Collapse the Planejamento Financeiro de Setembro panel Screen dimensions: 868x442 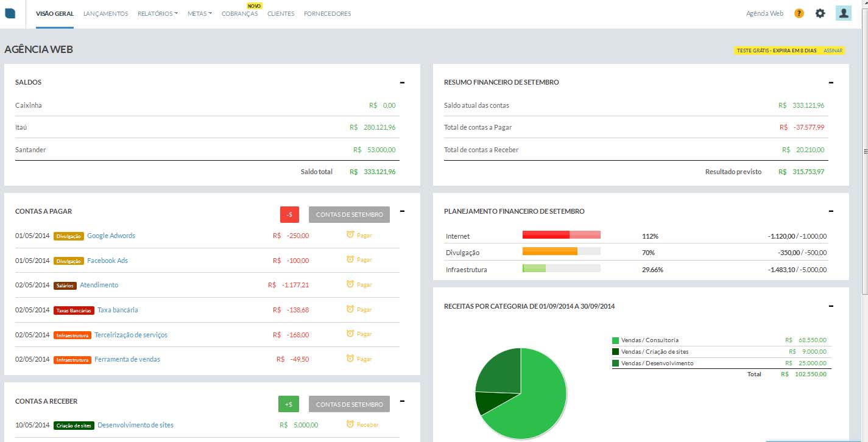tap(831, 211)
